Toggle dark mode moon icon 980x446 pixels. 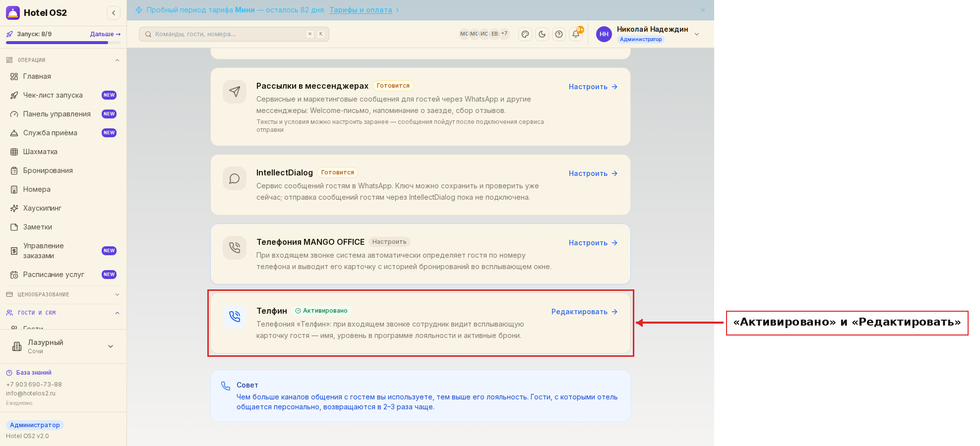pyautogui.click(x=542, y=34)
